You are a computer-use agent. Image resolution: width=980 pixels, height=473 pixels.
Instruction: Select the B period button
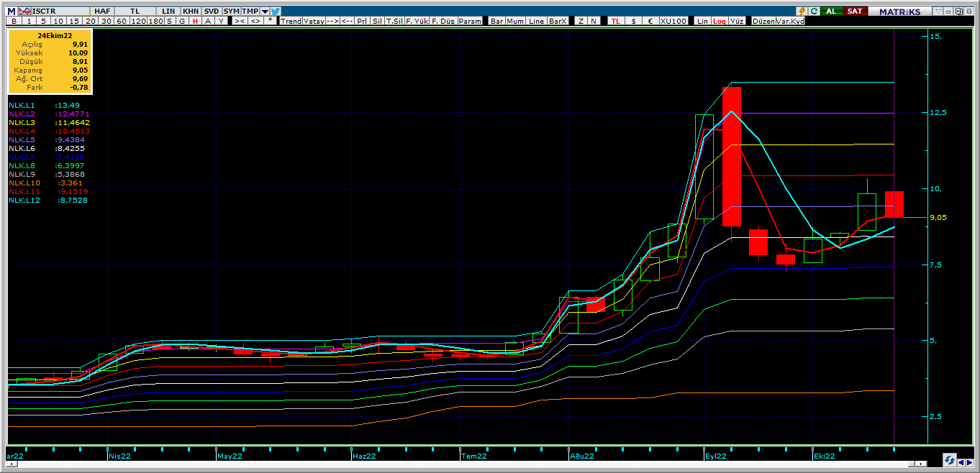tap(14, 21)
